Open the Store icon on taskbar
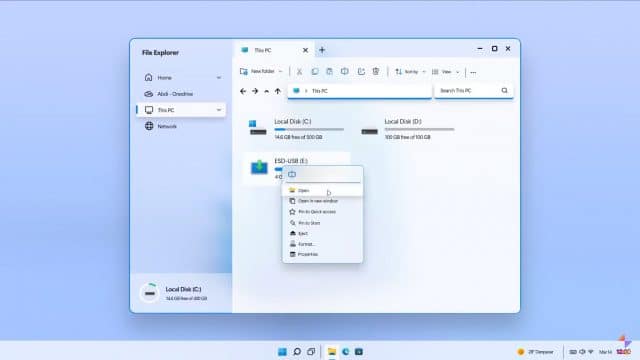This screenshot has width=640, height=360. pyautogui.click(x=359, y=352)
